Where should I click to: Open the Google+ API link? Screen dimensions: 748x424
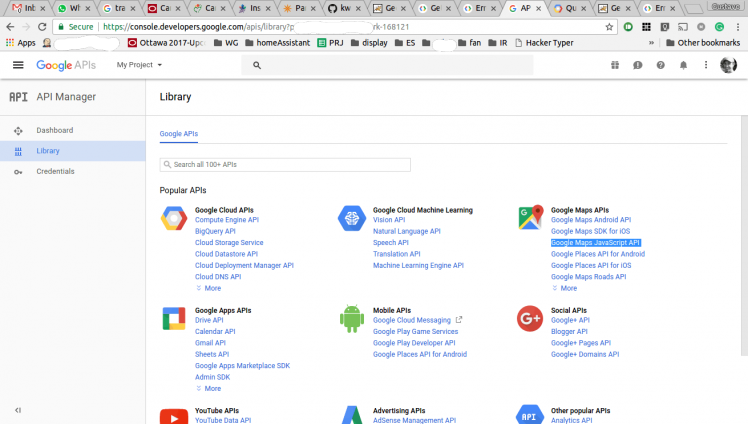point(571,320)
